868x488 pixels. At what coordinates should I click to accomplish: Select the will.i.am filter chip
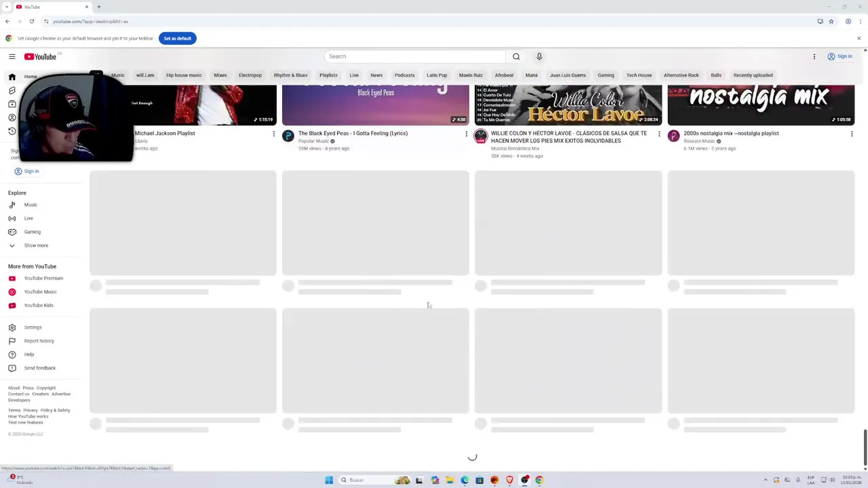[145, 75]
